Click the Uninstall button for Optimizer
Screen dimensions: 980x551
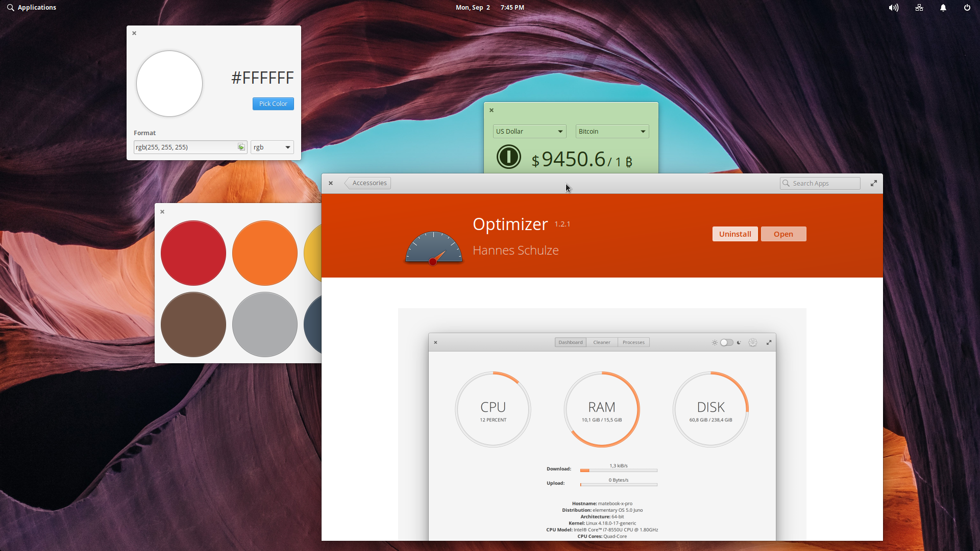(735, 234)
